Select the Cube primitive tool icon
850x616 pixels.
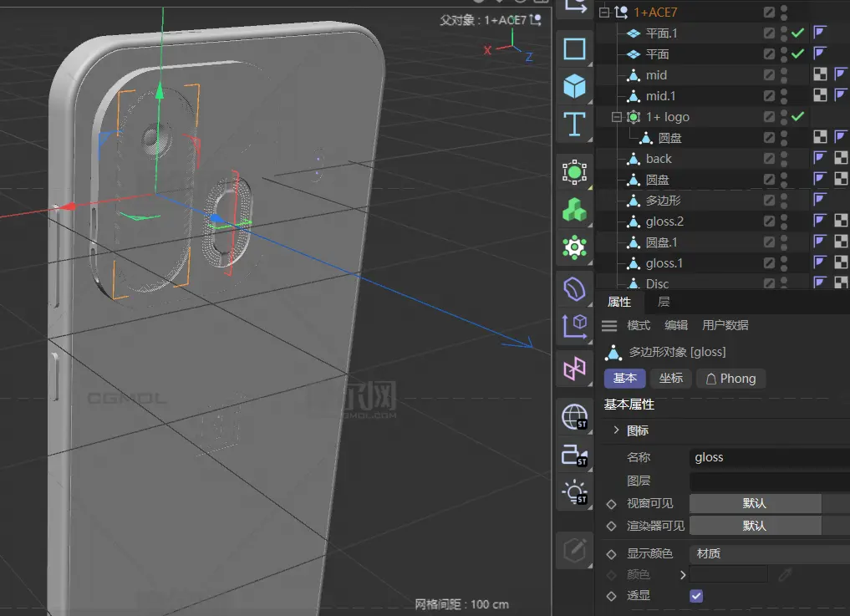click(x=575, y=86)
